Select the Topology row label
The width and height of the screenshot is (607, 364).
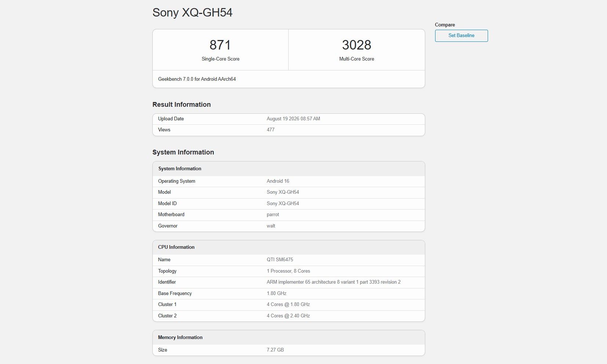pyautogui.click(x=167, y=271)
